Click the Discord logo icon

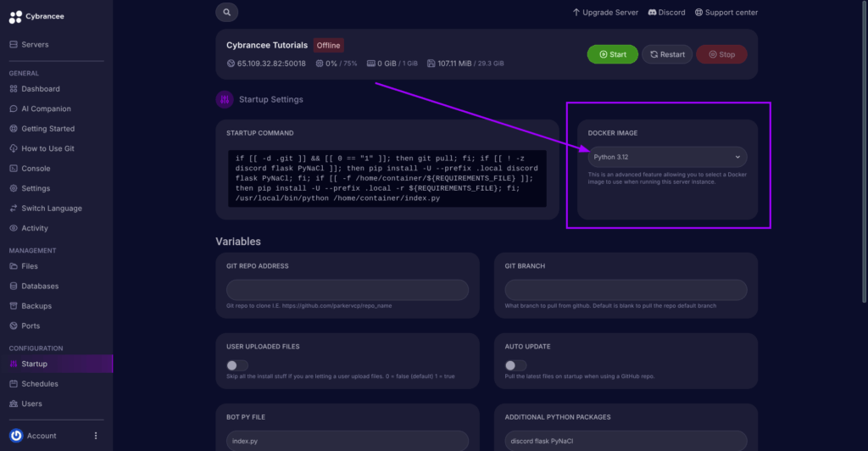pos(652,12)
